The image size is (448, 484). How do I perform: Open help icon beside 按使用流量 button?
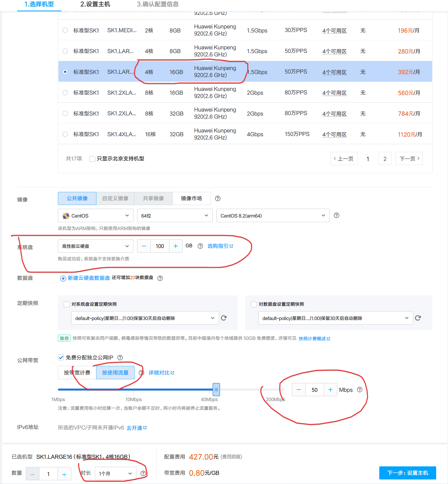pos(141,373)
